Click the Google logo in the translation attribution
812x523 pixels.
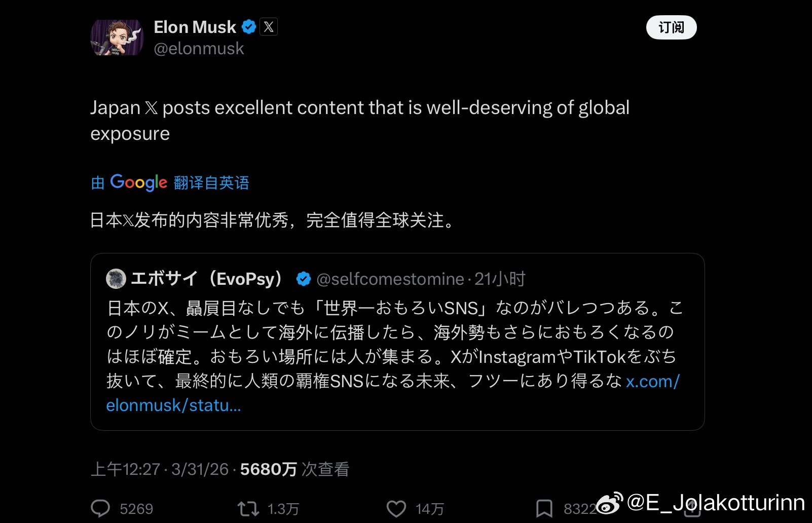pyautogui.click(x=137, y=182)
